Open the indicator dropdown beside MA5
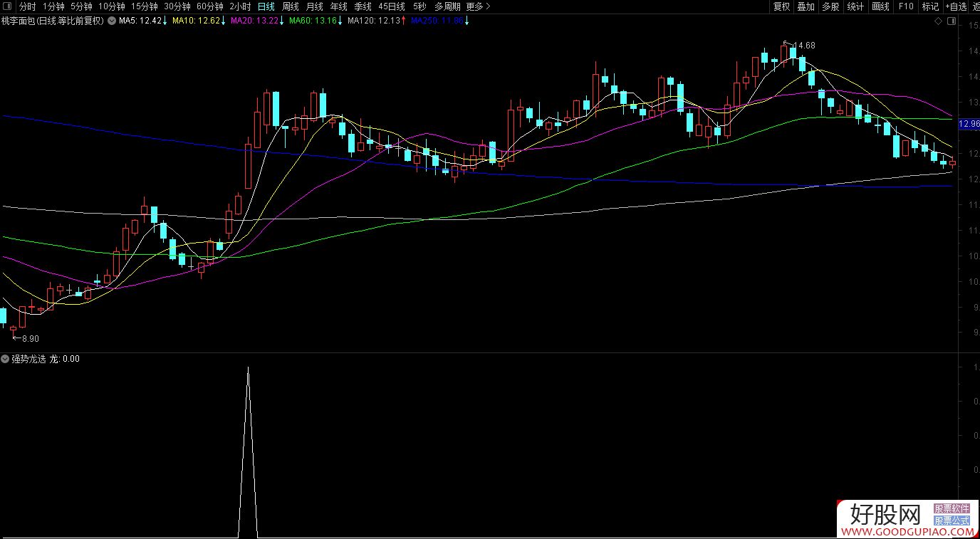 113,21
